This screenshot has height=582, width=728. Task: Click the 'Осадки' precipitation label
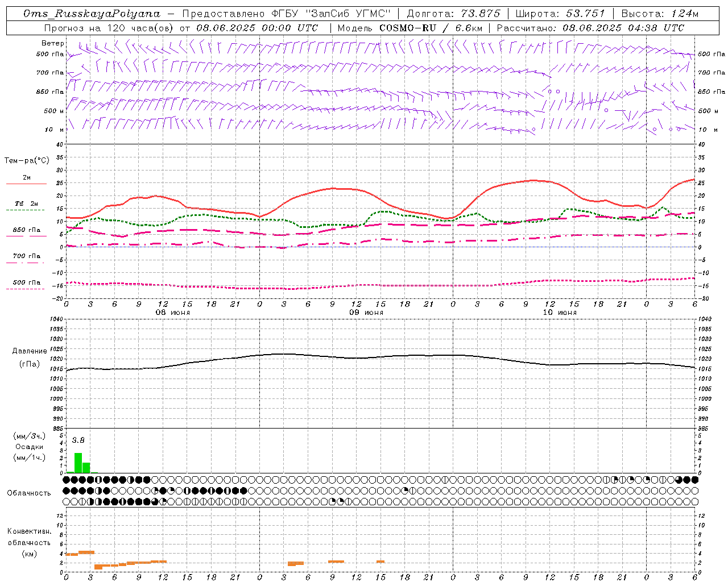tap(30, 447)
